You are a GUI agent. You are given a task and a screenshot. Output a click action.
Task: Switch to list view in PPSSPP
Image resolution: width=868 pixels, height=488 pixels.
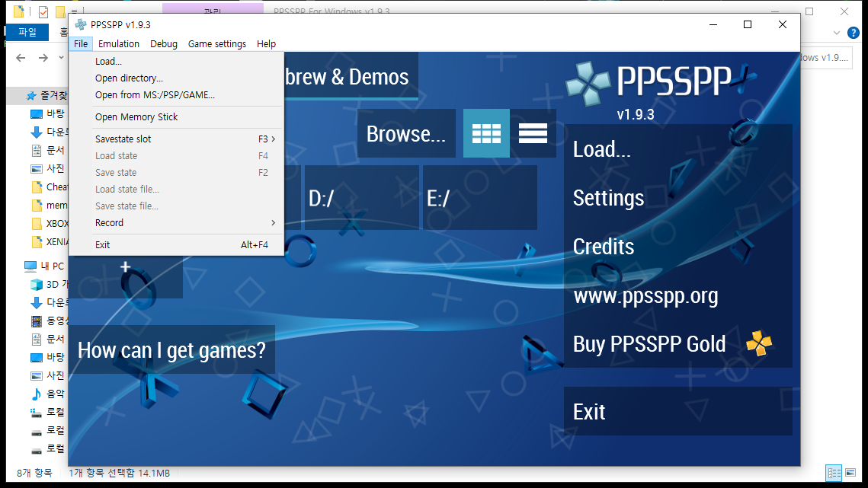click(x=533, y=133)
